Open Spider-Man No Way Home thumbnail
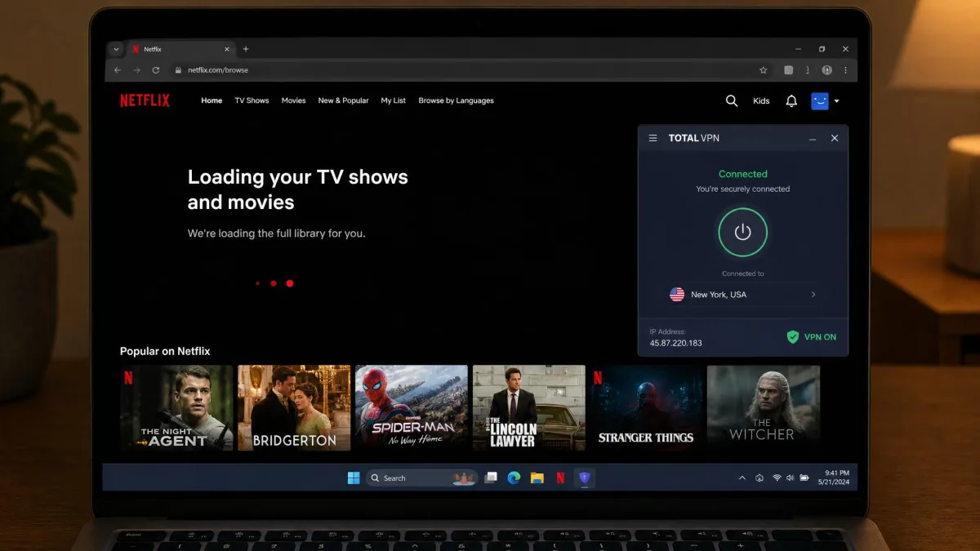The width and height of the screenshot is (980, 551). [x=412, y=407]
